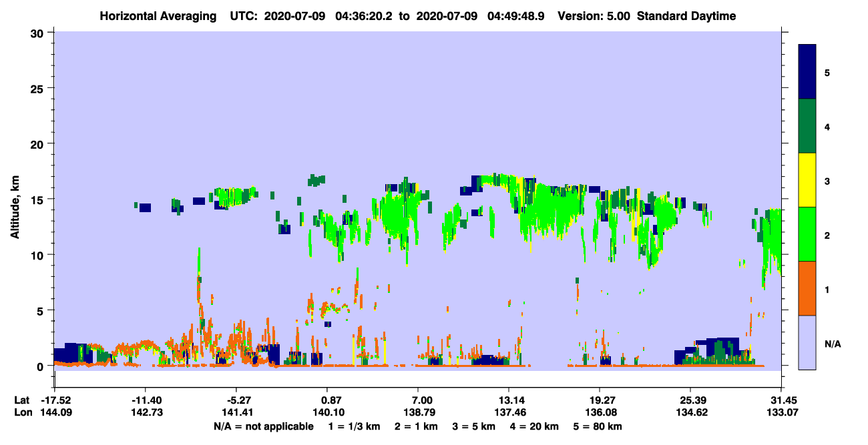
Task: Click latitude value '-11.40'
Action: coord(146,400)
